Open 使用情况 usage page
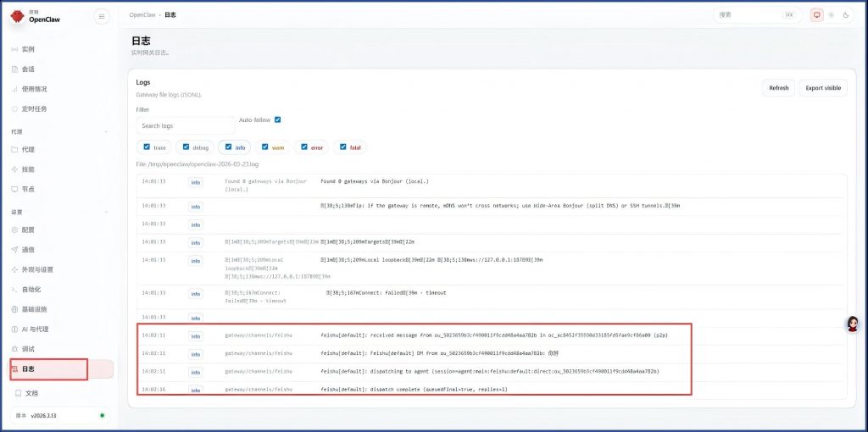 (x=34, y=89)
